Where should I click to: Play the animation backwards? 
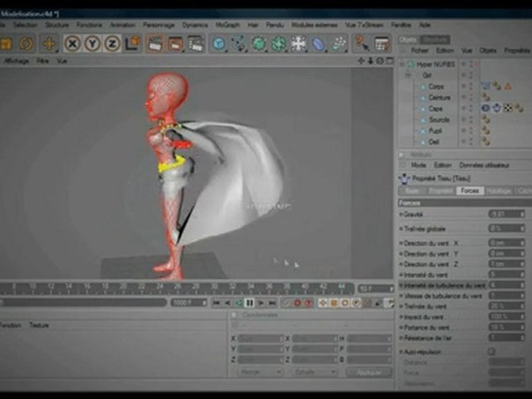click(239, 303)
